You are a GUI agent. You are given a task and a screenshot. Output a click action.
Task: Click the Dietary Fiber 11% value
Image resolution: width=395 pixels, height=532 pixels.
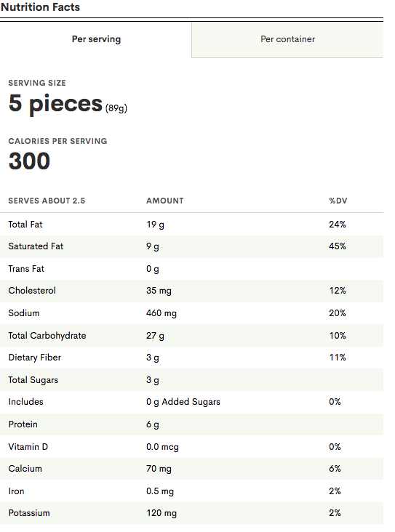click(x=338, y=358)
